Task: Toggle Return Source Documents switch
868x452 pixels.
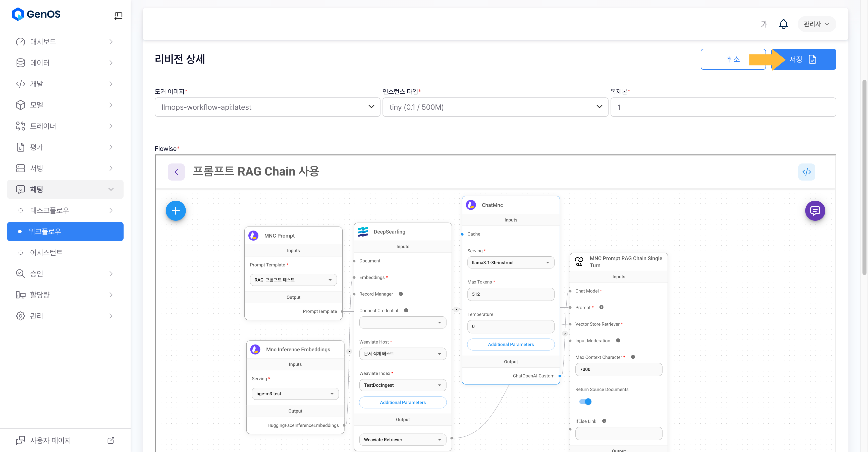Action: click(x=586, y=402)
